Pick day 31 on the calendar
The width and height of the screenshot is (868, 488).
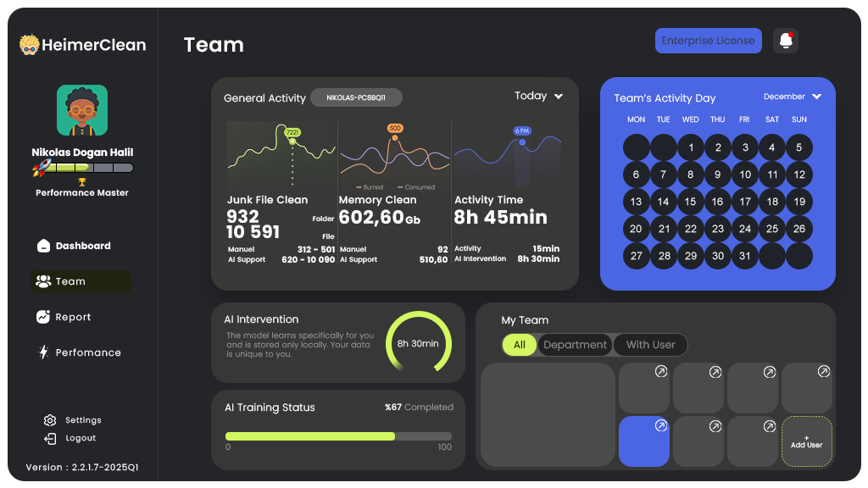click(x=744, y=256)
